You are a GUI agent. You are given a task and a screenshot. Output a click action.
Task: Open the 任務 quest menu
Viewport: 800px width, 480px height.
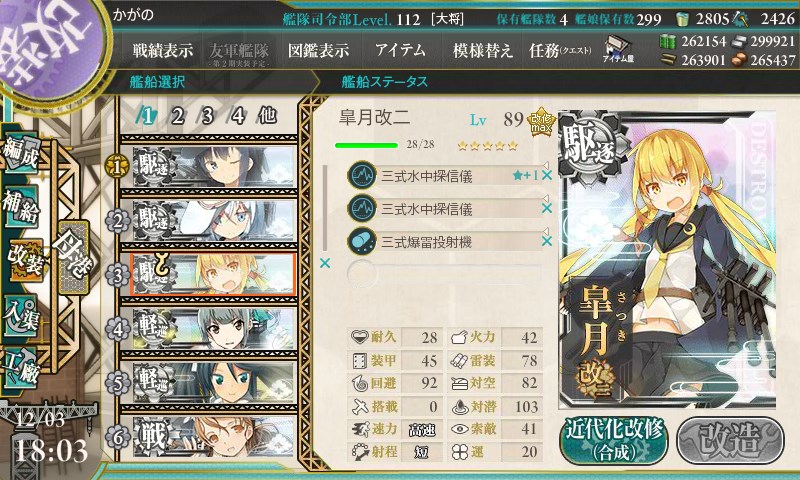(x=560, y=50)
